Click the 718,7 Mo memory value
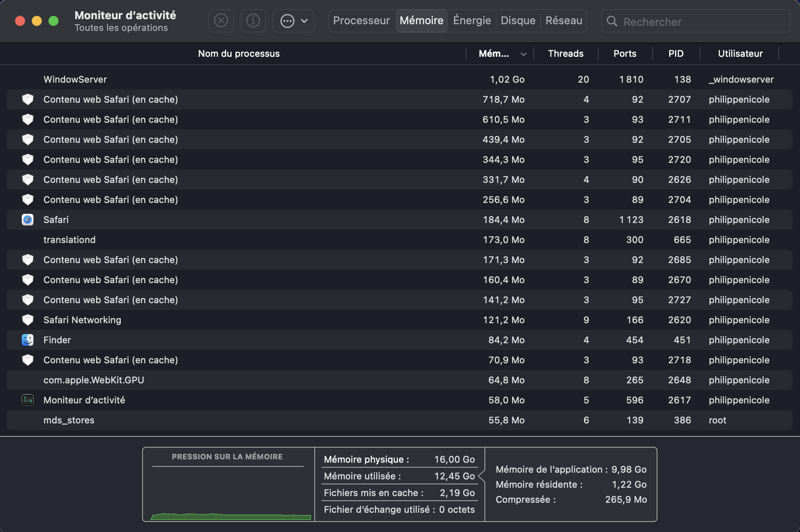 coord(504,99)
